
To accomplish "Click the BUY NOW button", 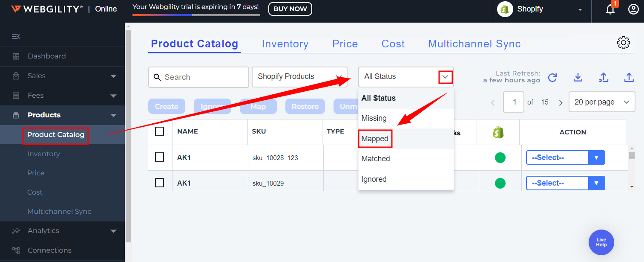I will 290,9.
